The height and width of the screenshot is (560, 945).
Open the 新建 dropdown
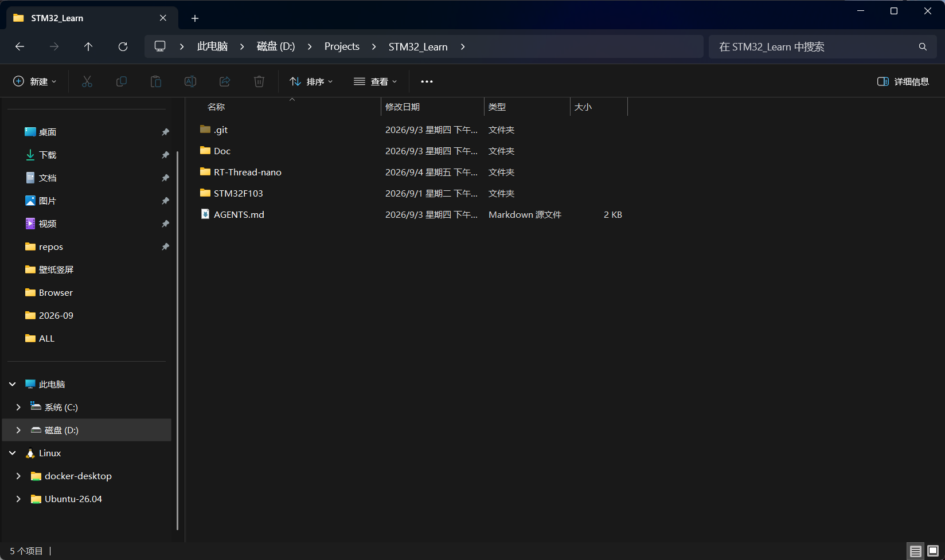tap(35, 81)
